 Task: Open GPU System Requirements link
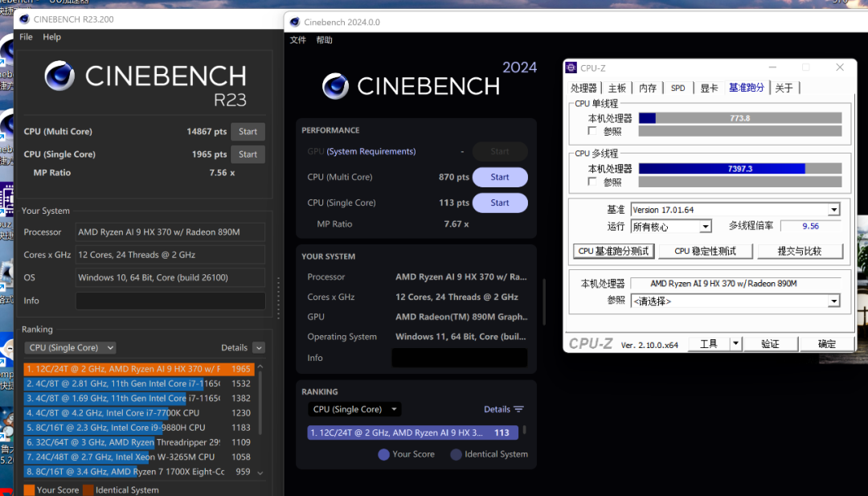[x=371, y=151]
